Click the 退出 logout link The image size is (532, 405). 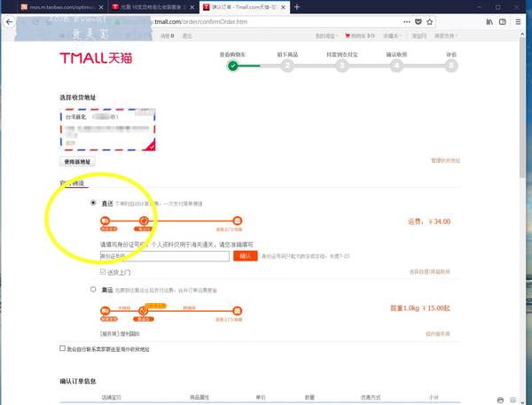[x=187, y=35]
